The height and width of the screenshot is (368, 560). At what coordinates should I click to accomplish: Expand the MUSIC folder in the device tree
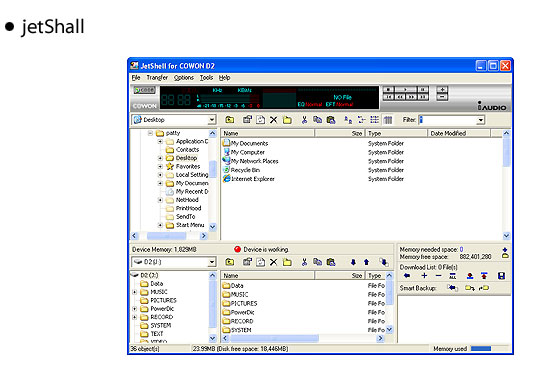pyautogui.click(x=135, y=292)
